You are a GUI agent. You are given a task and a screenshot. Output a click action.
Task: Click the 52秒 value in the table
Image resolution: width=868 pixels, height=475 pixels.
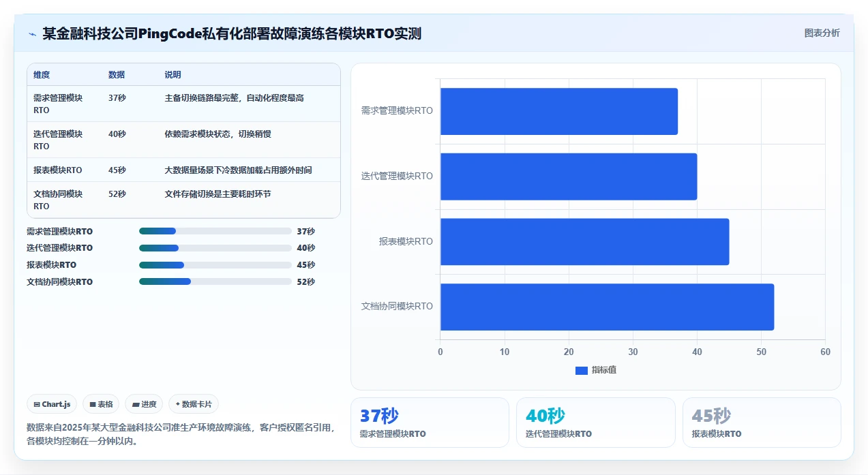(117, 194)
